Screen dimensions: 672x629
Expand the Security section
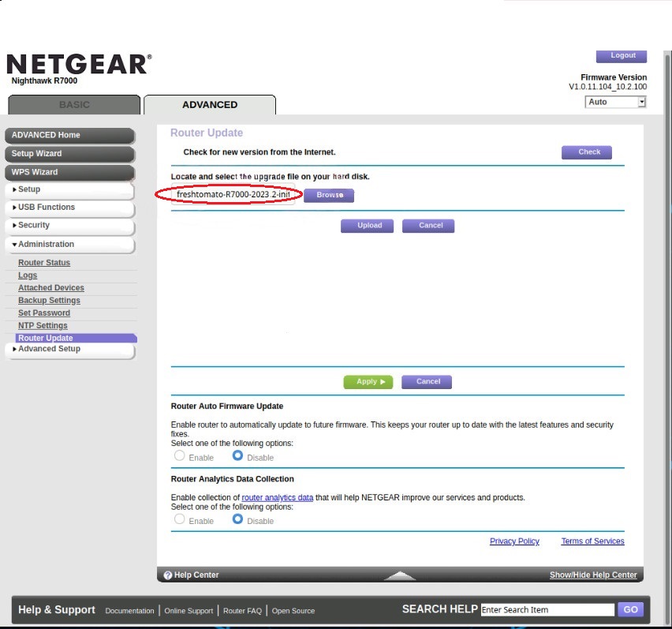click(69, 226)
